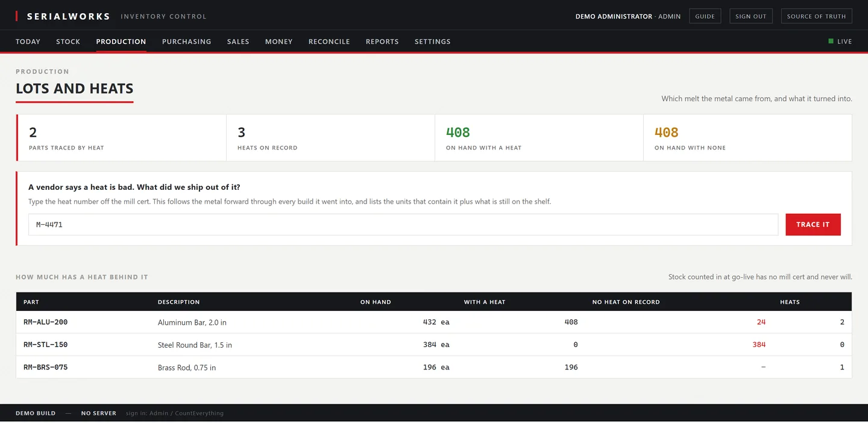Click the ON HAND column header
The width and height of the screenshot is (868, 423).
point(376,302)
